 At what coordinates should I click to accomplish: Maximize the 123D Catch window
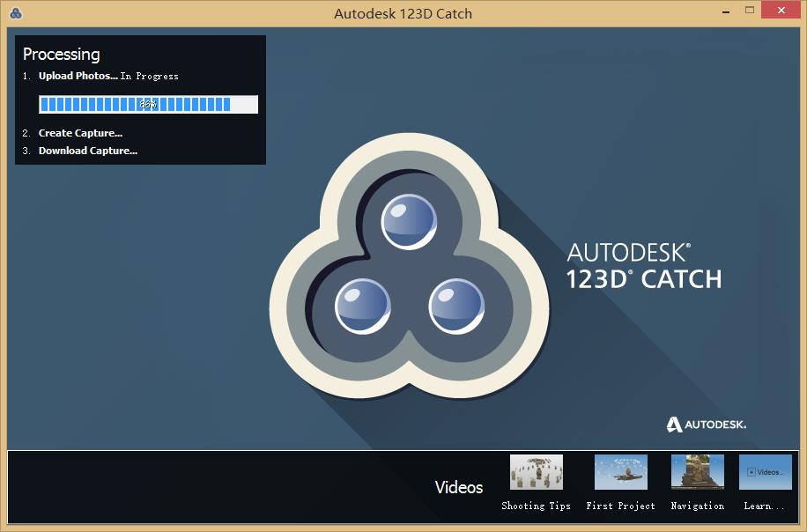[x=750, y=11]
